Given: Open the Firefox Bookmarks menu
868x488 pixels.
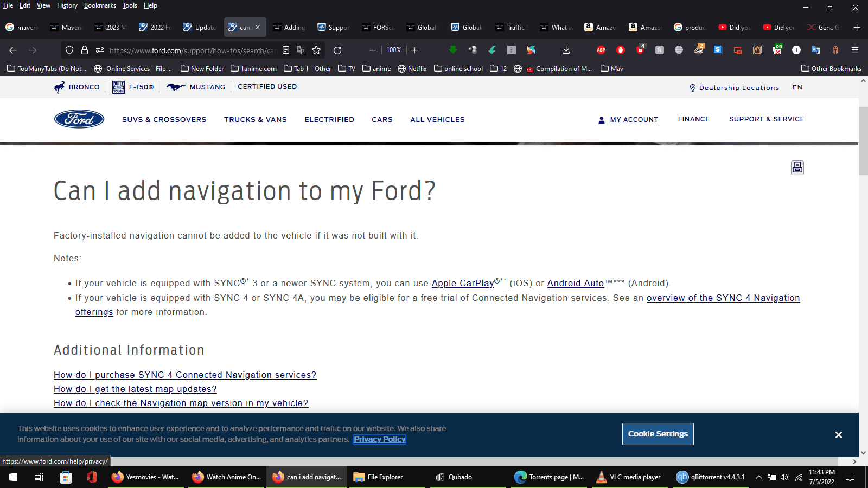Looking at the screenshot, I should pyautogui.click(x=100, y=5).
